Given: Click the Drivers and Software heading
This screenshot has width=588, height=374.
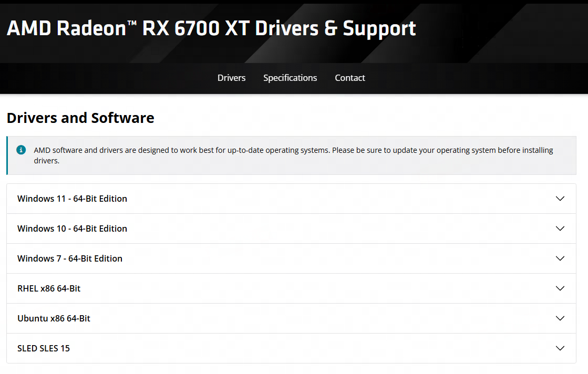Looking at the screenshot, I should tap(80, 118).
